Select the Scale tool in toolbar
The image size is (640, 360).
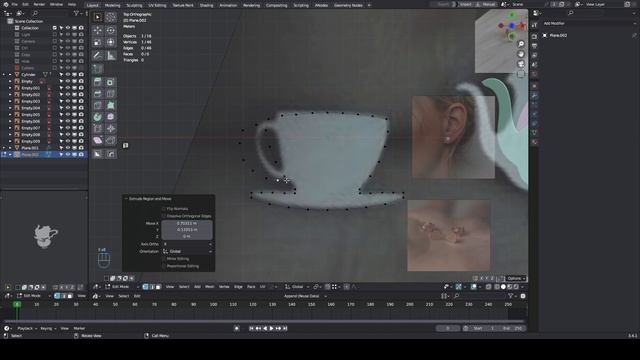pos(98,42)
